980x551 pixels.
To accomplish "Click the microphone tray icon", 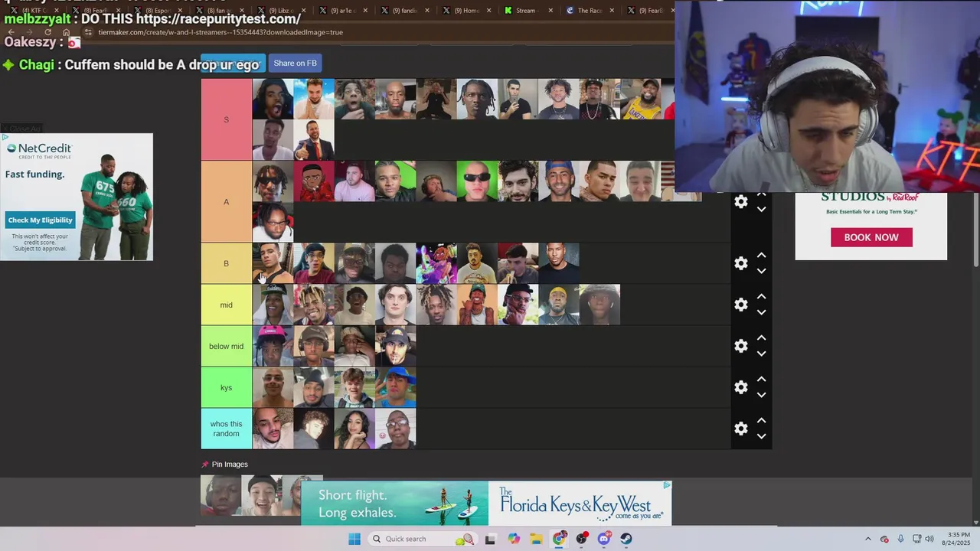I will coord(901,539).
